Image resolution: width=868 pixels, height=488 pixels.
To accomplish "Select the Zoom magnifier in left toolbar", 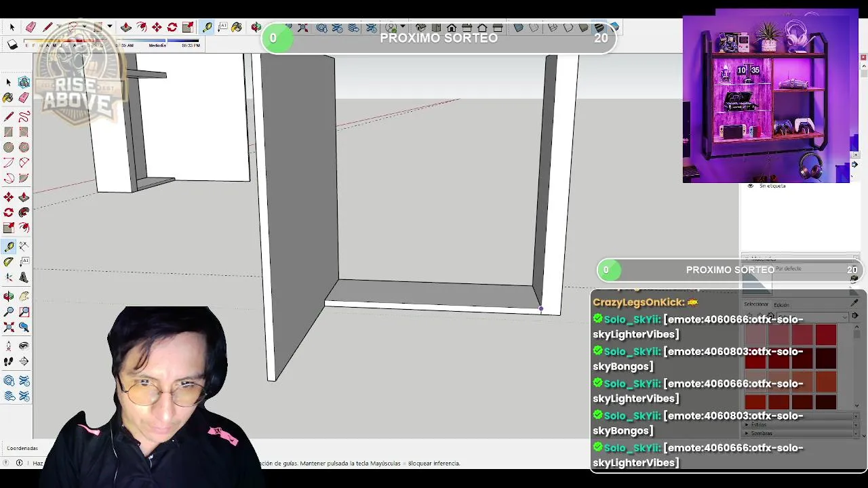I will point(9,312).
